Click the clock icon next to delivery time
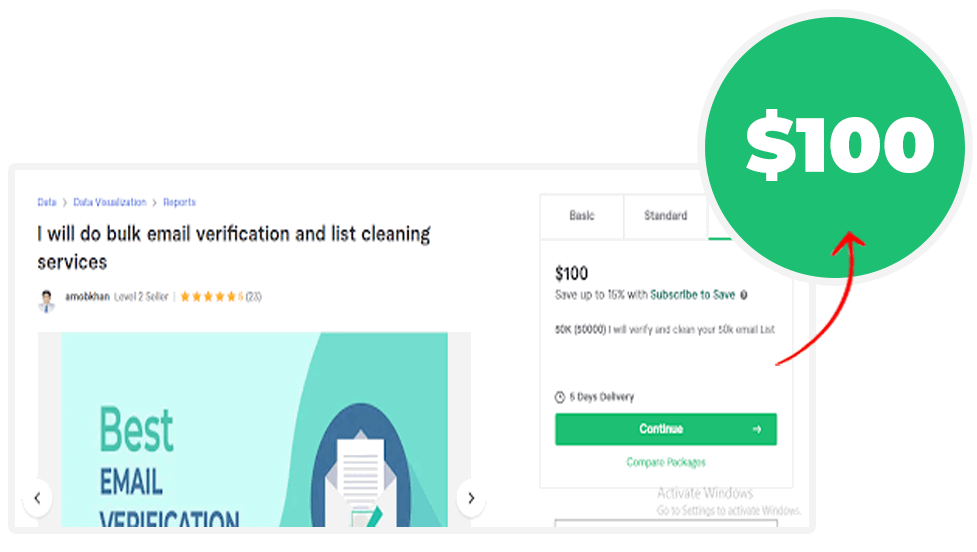 560,397
